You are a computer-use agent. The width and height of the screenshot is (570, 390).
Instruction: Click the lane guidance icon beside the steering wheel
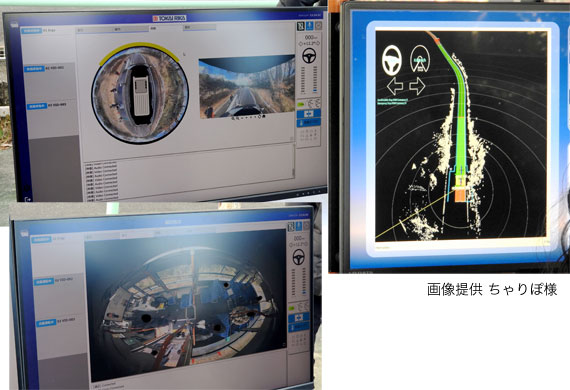pos(420,59)
